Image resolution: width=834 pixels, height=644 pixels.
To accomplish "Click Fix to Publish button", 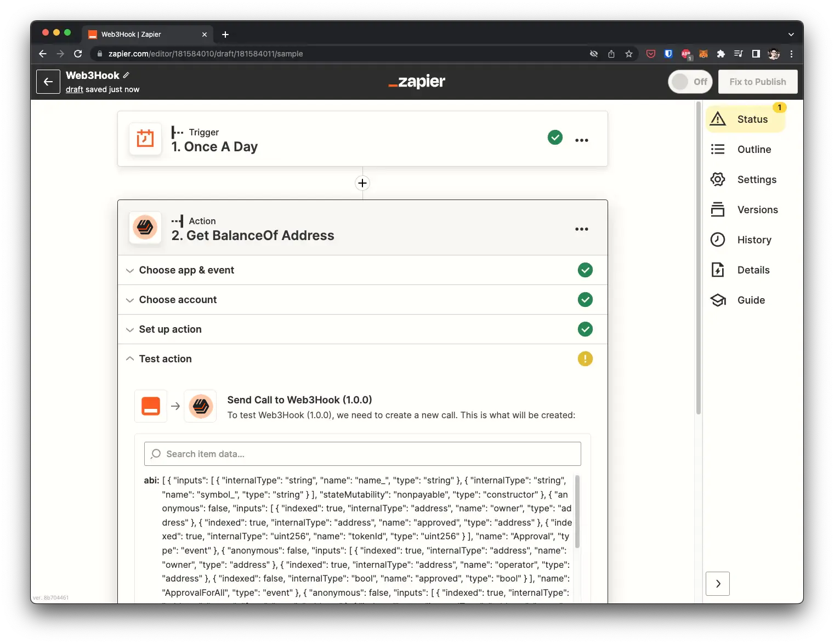I will (x=758, y=82).
